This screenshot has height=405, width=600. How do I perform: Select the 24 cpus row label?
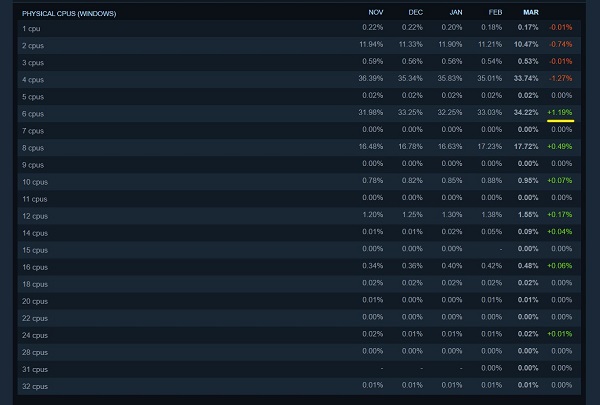coord(35,335)
